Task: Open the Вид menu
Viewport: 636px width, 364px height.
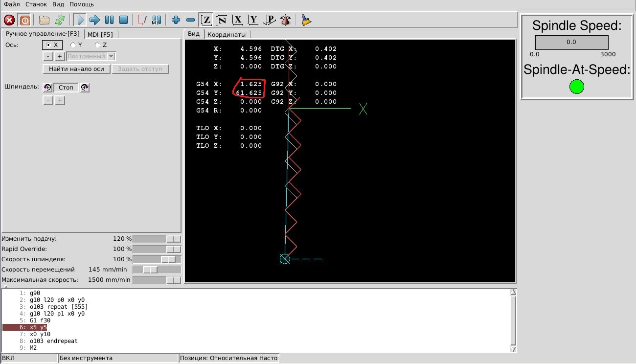Action: (58, 4)
